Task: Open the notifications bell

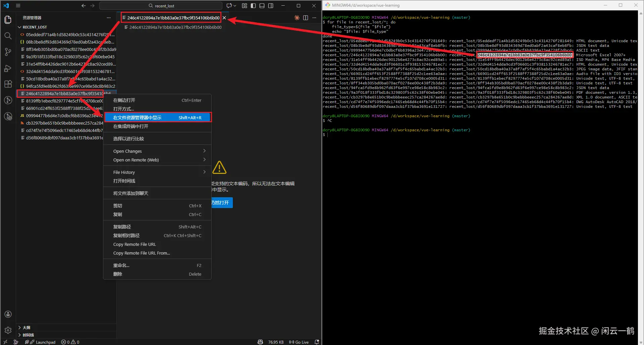Action: point(317,342)
